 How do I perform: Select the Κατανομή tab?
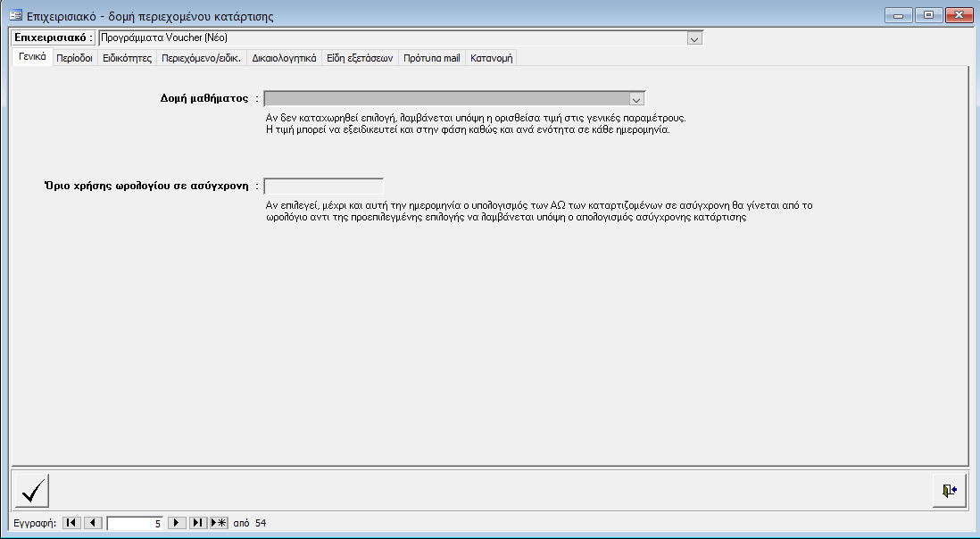point(492,58)
